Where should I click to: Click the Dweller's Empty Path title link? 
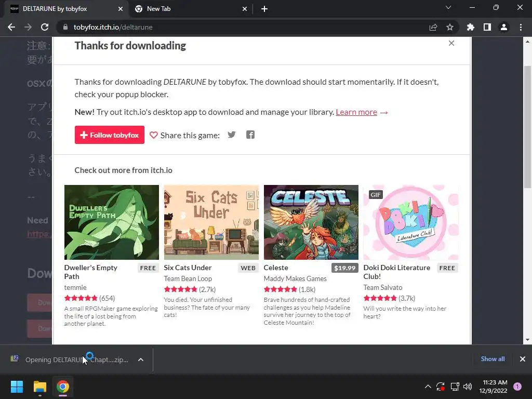coord(90,272)
